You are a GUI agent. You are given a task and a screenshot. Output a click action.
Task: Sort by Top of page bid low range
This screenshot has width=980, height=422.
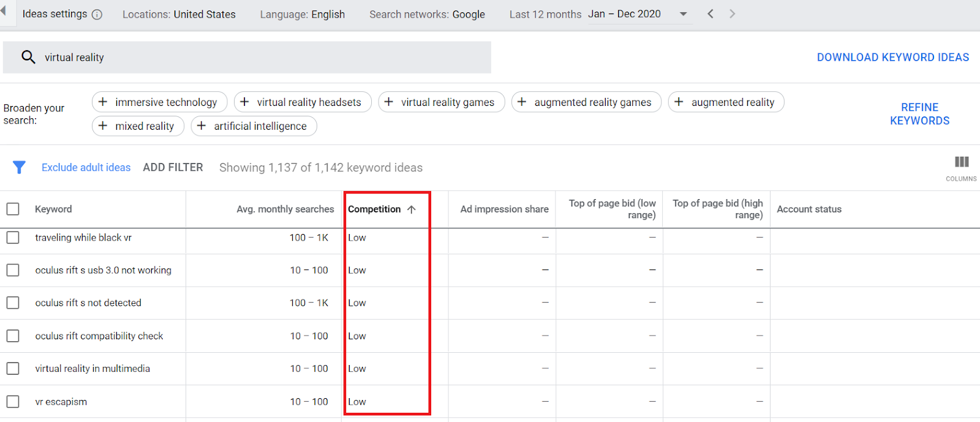point(612,209)
